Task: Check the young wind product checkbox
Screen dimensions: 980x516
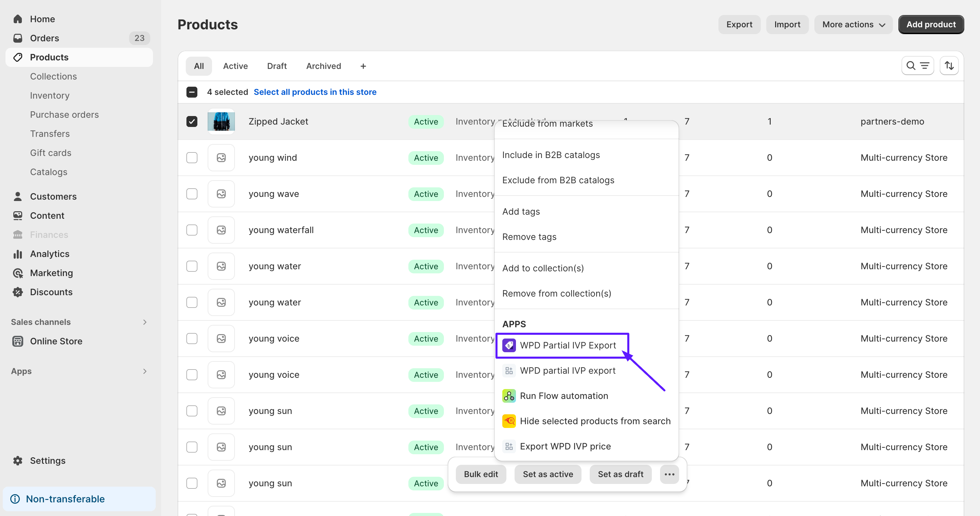Action: pyautogui.click(x=192, y=157)
